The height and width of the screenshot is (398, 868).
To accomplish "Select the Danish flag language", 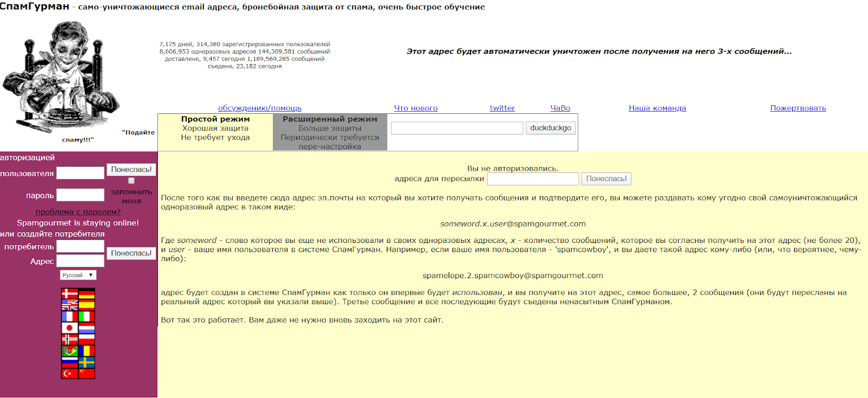I will pos(70,293).
